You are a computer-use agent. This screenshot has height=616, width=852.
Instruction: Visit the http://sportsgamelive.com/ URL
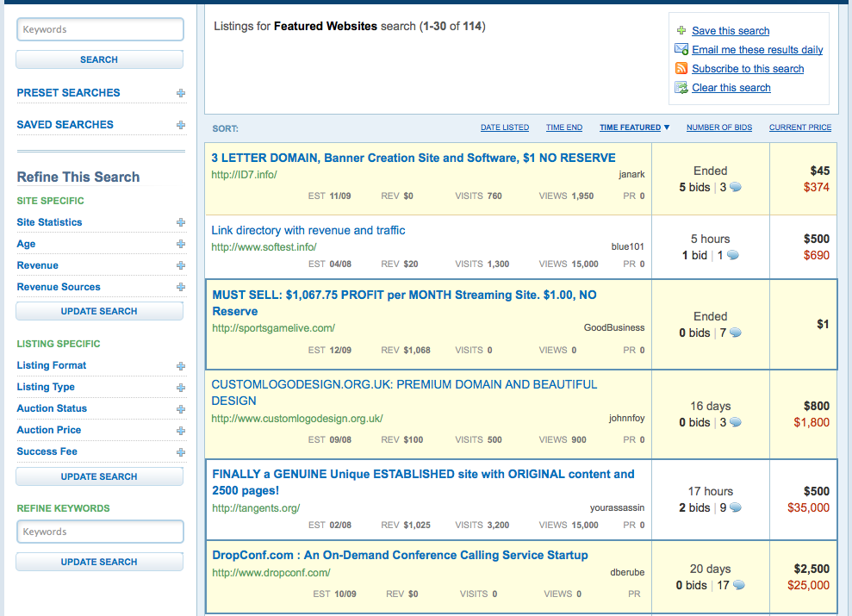pos(273,328)
